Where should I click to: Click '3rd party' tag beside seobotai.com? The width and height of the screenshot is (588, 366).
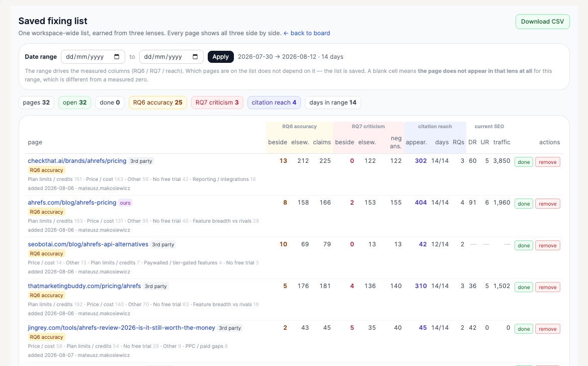click(163, 244)
